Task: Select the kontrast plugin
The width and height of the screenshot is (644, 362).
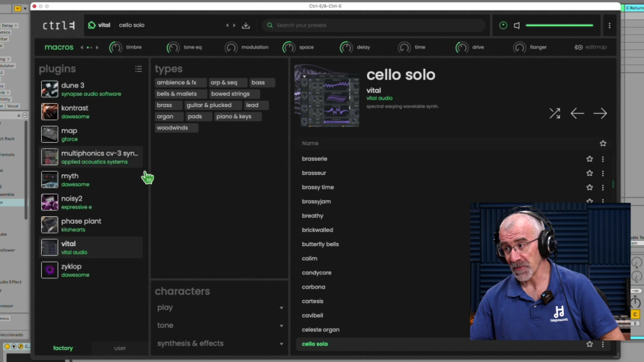Action: point(91,111)
